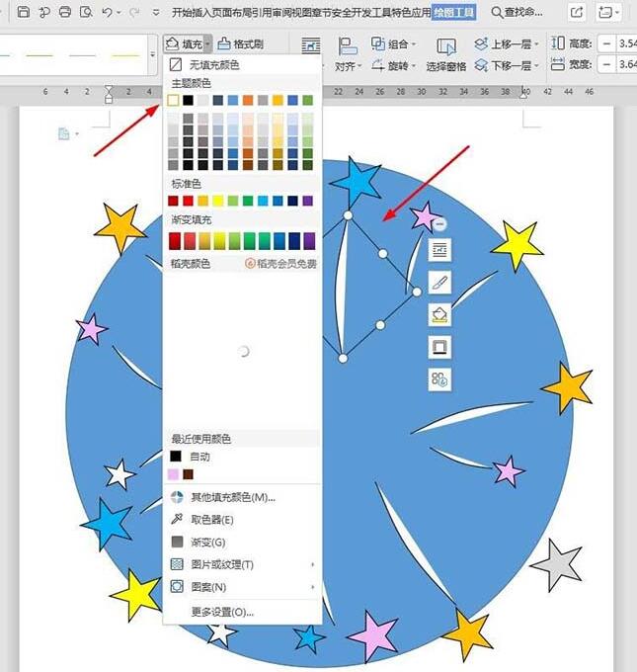637x672 pixels.
Task: Select the 绘图工具 (Drawing Tools) tab
Action: [453, 13]
